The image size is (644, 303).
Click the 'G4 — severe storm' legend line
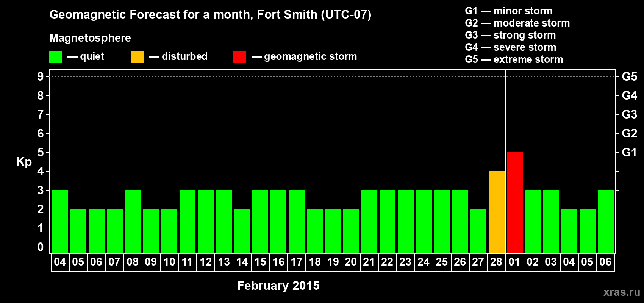click(x=511, y=47)
